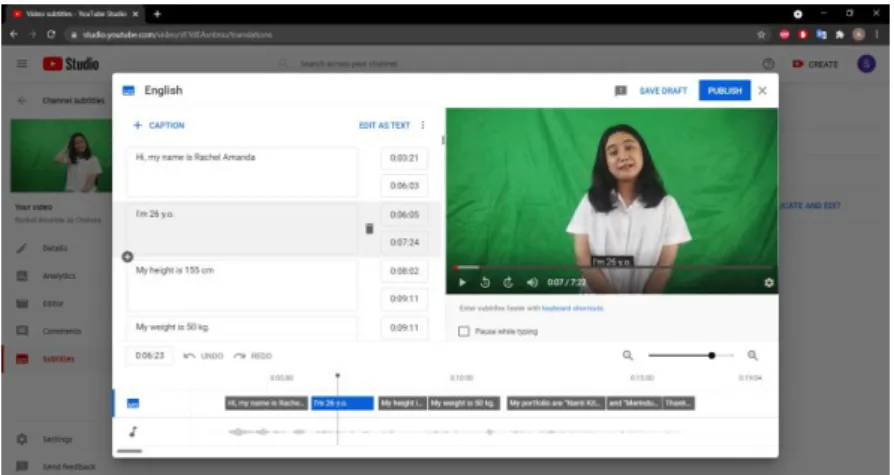The width and height of the screenshot is (894, 475).
Task: Click the send feedback icon beside Save Draft
Action: 621,91
